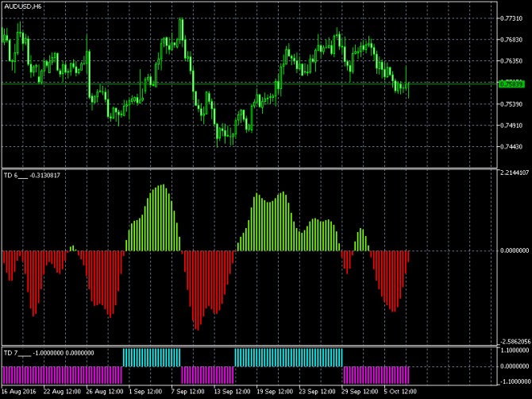Click the TD 6 indicator label
The width and height of the screenshot is (532, 399).
(32, 176)
